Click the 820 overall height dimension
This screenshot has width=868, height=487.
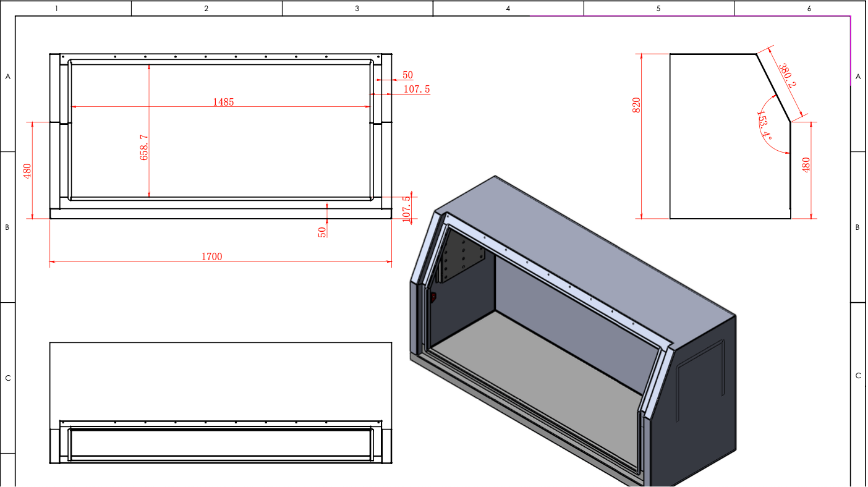point(636,105)
